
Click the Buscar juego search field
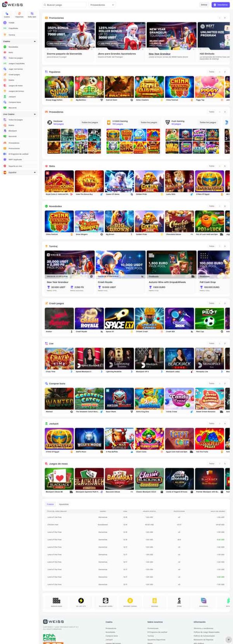(x=64, y=5)
